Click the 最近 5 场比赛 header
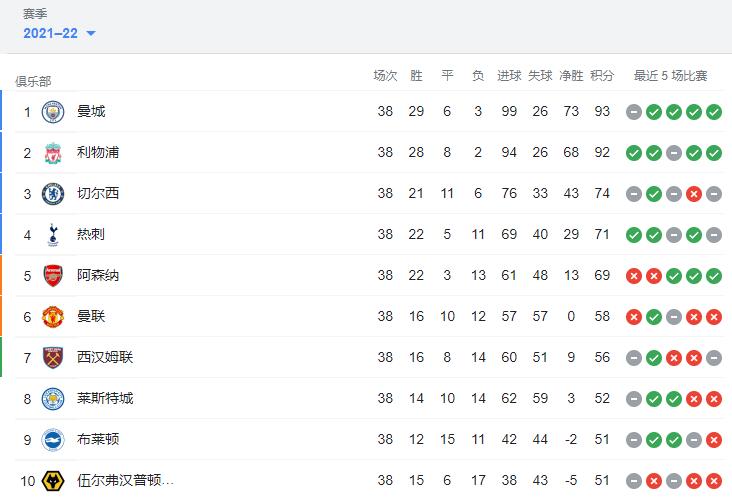Image resolution: width=732 pixels, height=497 pixels. point(670,76)
